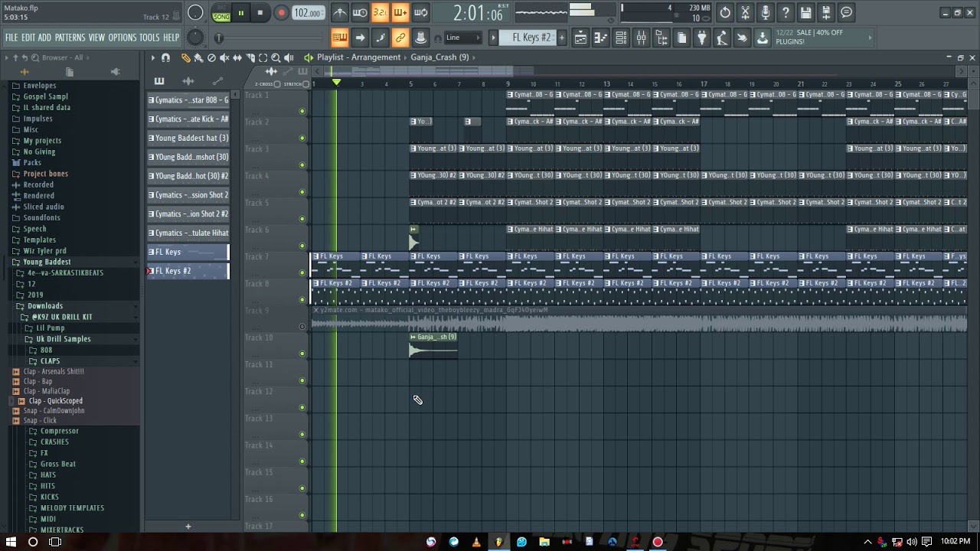980x551 pixels.
Task: Select the Zoom tool in Playlist
Action: pyautogui.click(x=276, y=57)
